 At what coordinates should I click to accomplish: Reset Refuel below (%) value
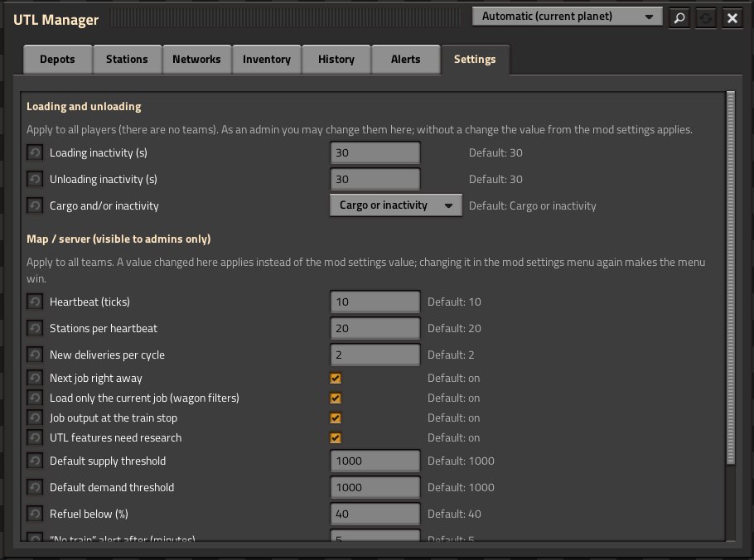35,514
